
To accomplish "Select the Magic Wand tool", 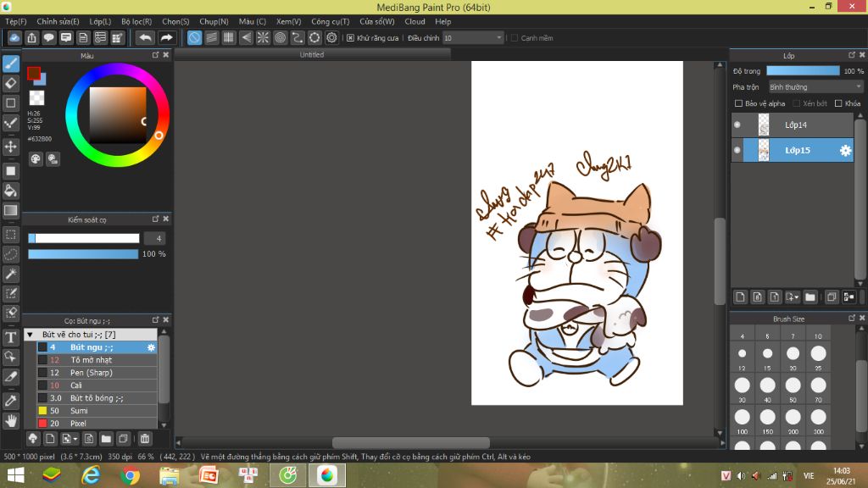I will (x=10, y=274).
